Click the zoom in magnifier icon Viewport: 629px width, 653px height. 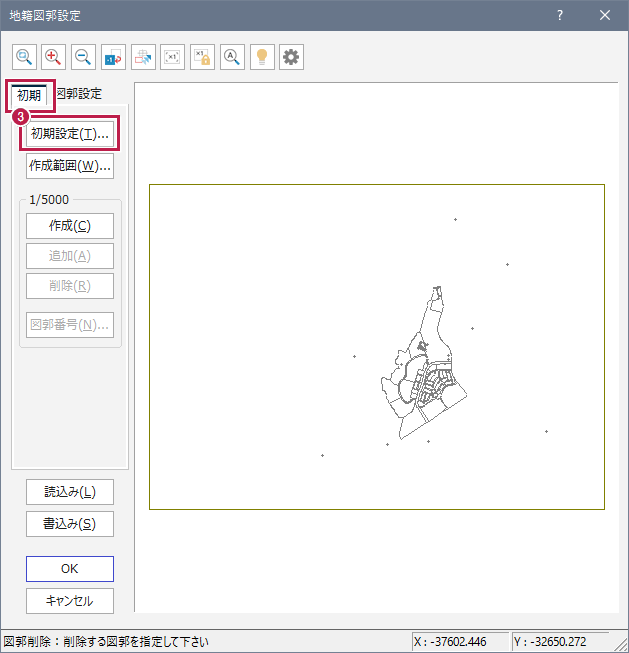[53, 57]
